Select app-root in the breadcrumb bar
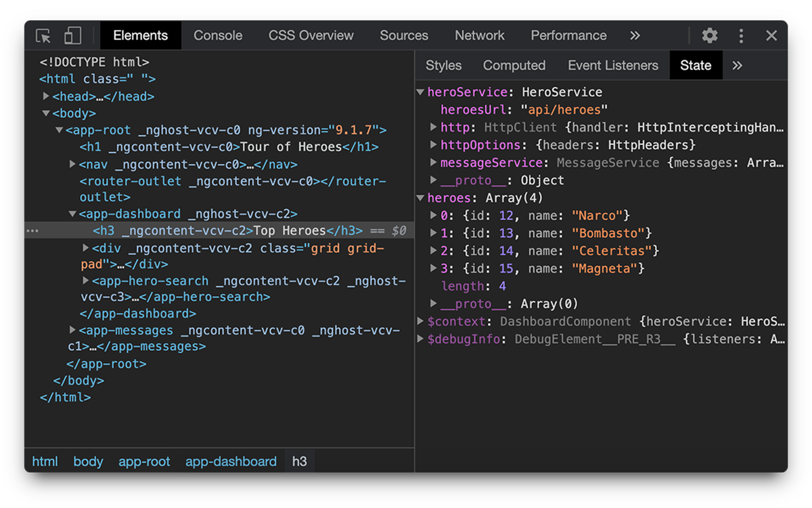The width and height of the screenshot is (812, 508). point(144,461)
